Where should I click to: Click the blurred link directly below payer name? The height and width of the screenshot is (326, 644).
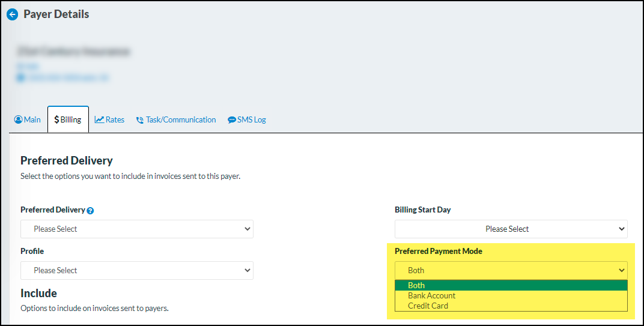coord(28,66)
